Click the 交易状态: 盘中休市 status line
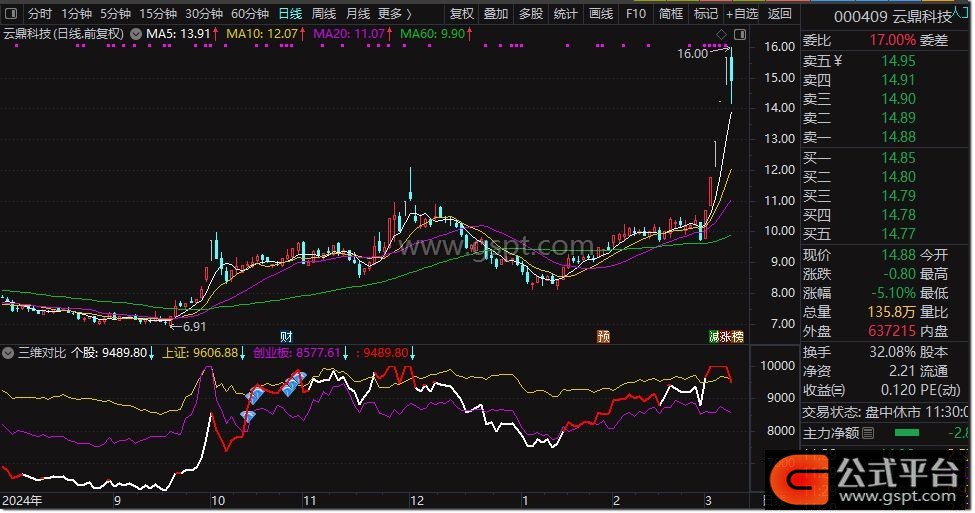The width and height of the screenshot is (975, 513). [x=884, y=412]
